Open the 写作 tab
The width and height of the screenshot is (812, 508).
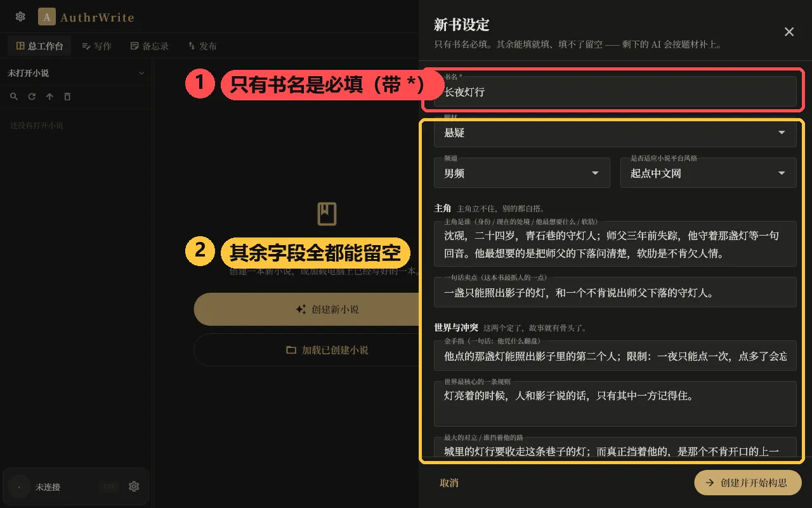point(96,46)
